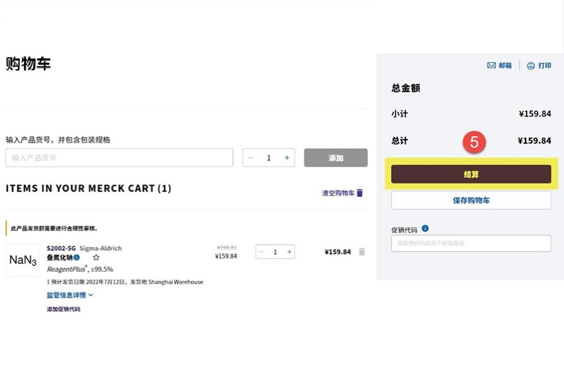The image size is (564, 392).
Task: Click the info icon beside 叠氮化钠
Action: 77,258
